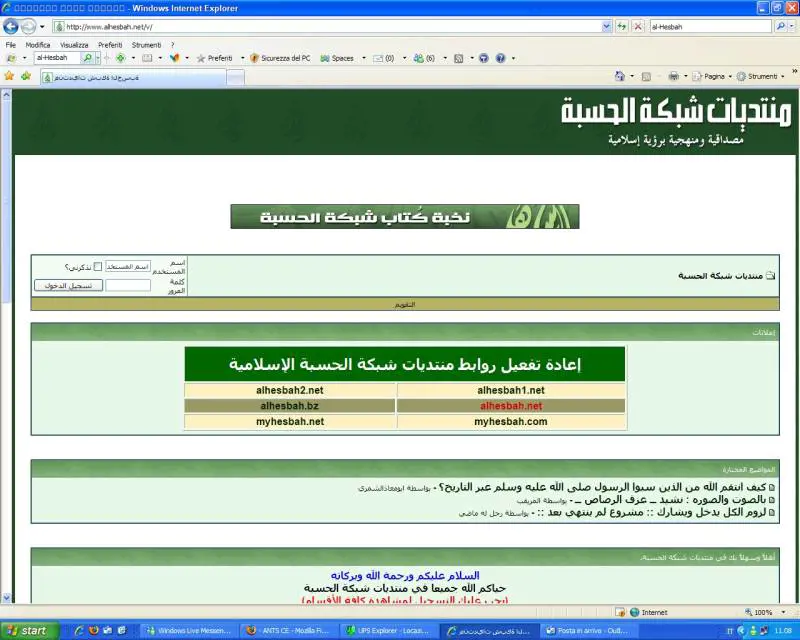This screenshot has height=640, width=800.
Task: Click the login submit button
Action: 68,285
